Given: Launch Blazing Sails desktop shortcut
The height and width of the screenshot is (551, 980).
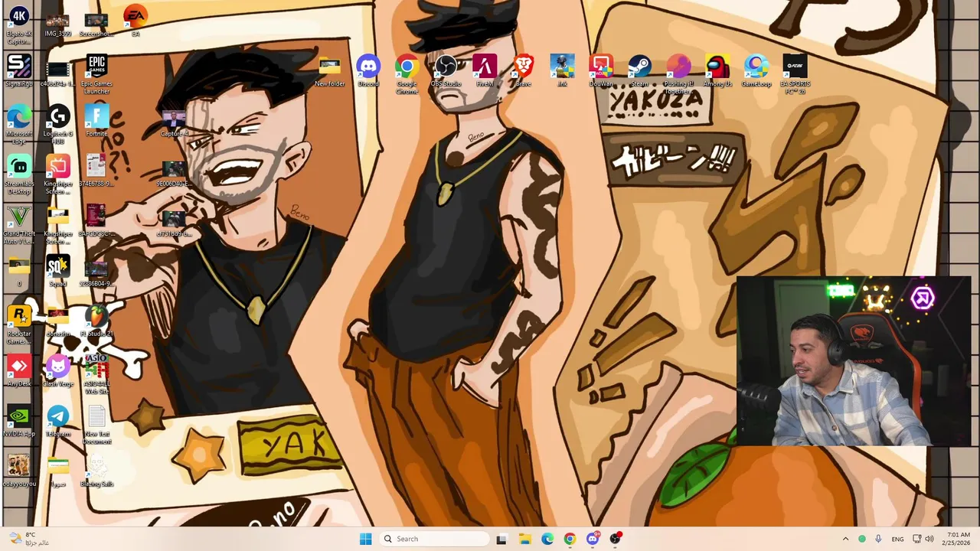Looking at the screenshot, I should pos(96,471).
